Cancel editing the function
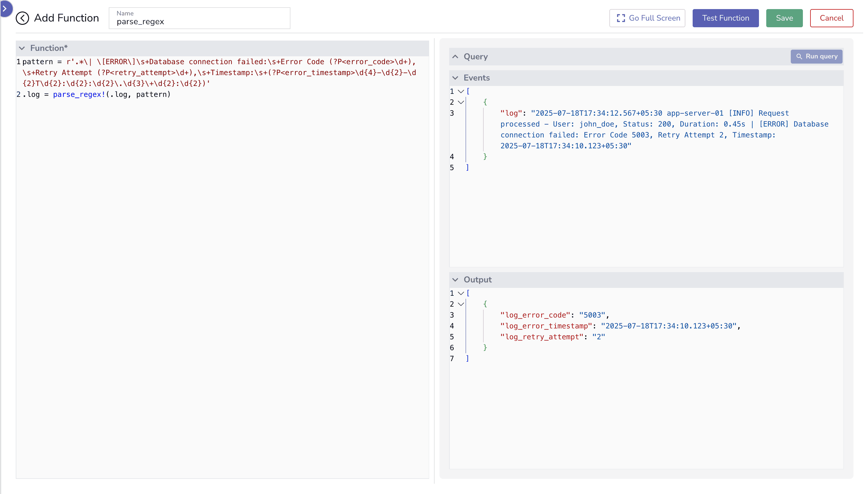This screenshot has width=868, height=494. click(831, 18)
